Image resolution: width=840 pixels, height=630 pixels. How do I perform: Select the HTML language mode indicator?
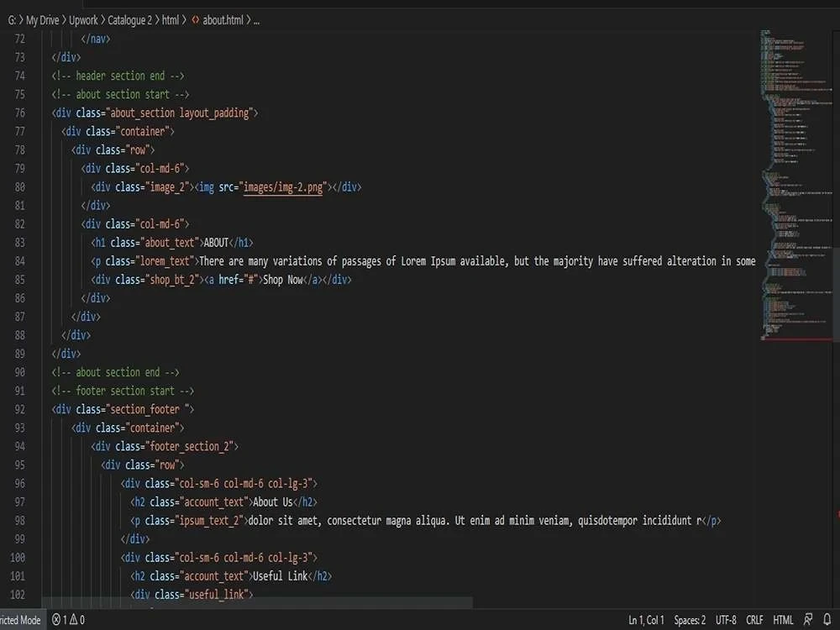point(782,620)
